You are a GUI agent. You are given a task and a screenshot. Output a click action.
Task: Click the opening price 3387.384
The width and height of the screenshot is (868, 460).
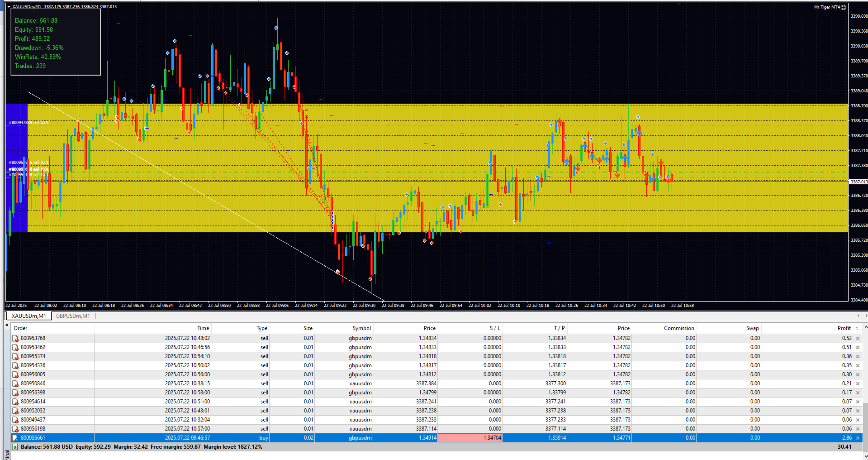[426, 383]
